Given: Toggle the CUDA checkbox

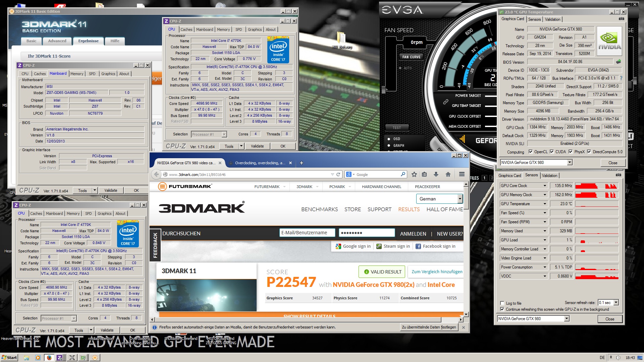Looking at the screenshot, I should [x=552, y=152].
